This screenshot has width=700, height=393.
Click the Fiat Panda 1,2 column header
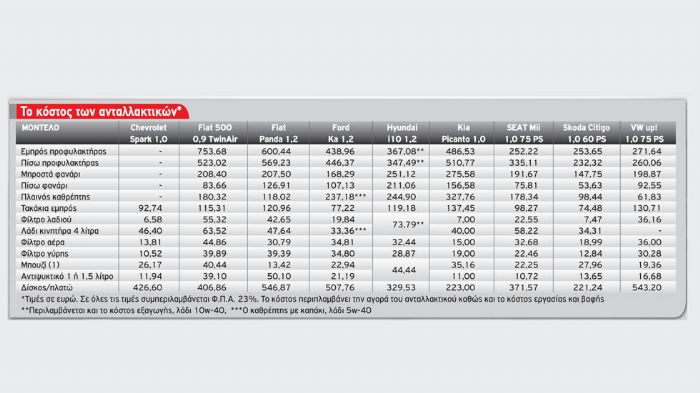click(278, 133)
